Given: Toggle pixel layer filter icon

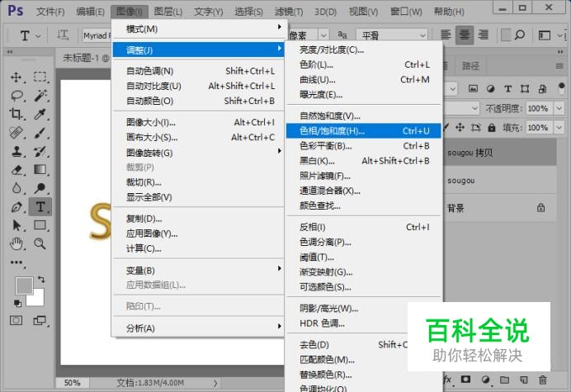Looking at the screenshot, I should coord(473,88).
